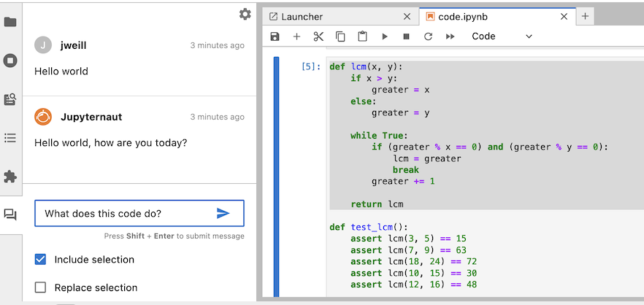Open the extension manager puzzle icon
The image size is (644, 305).
(10, 177)
